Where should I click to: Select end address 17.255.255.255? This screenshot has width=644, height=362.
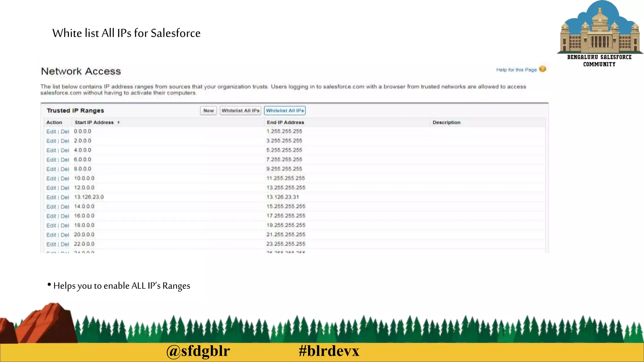point(286,216)
